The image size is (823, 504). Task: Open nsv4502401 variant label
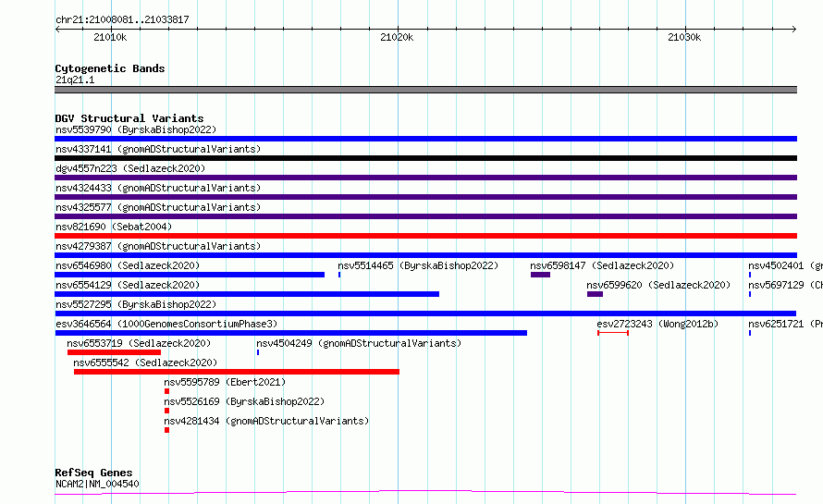point(785,265)
